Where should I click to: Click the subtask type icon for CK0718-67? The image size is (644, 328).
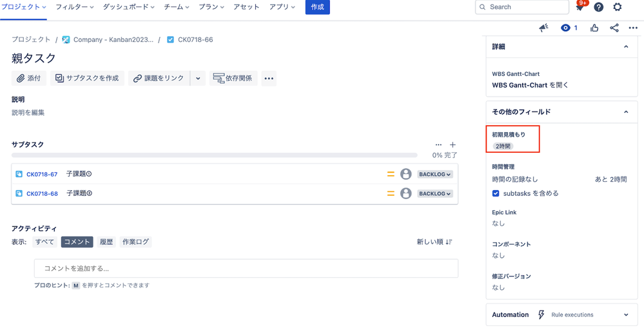coord(19,174)
